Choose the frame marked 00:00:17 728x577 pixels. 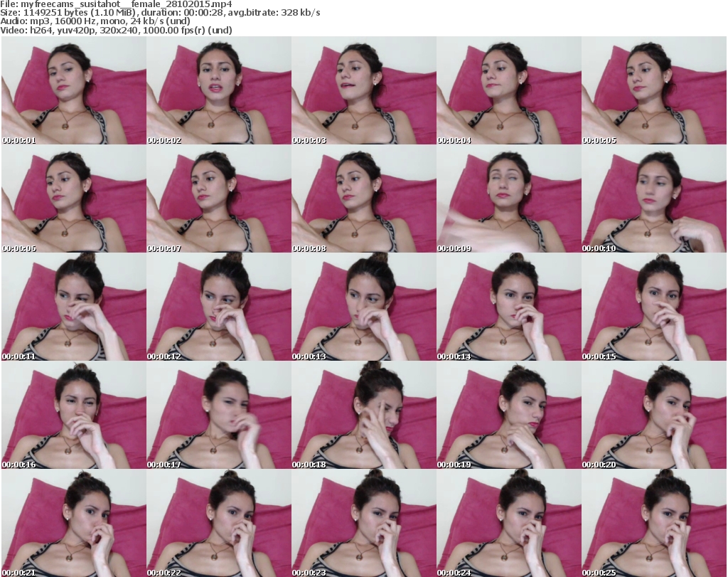click(x=219, y=415)
